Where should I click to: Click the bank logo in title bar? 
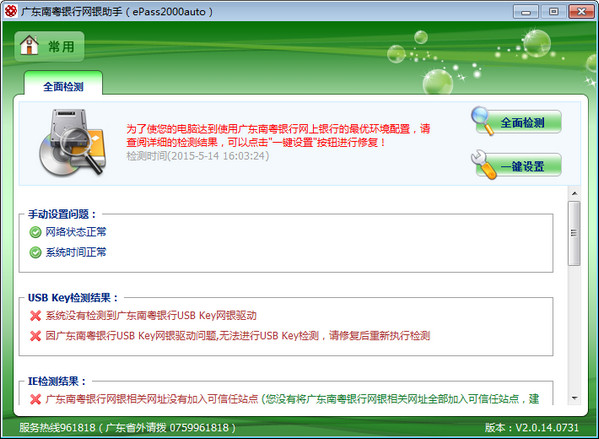(x=11, y=11)
